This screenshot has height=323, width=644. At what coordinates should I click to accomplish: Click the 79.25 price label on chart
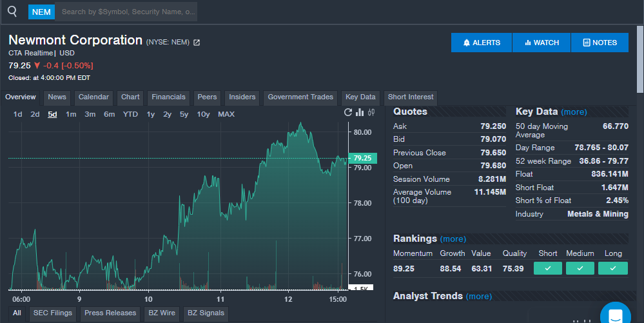click(x=363, y=158)
